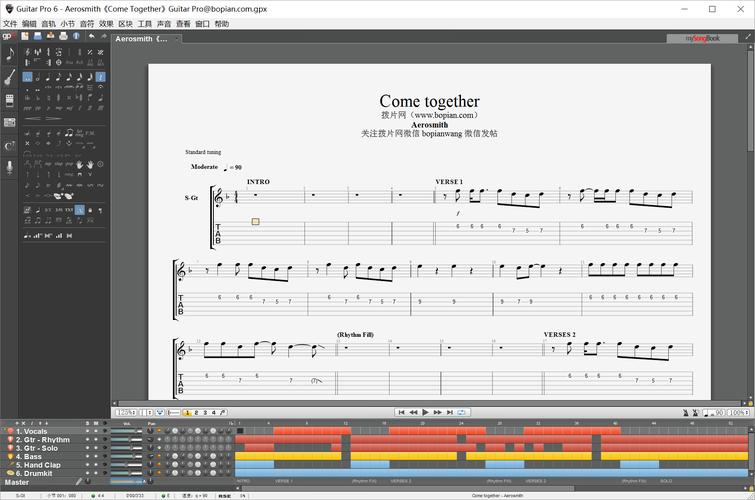Viewport: 755px width, 500px height.
Task: Click the mySongBook button
Action: tap(702, 39)
